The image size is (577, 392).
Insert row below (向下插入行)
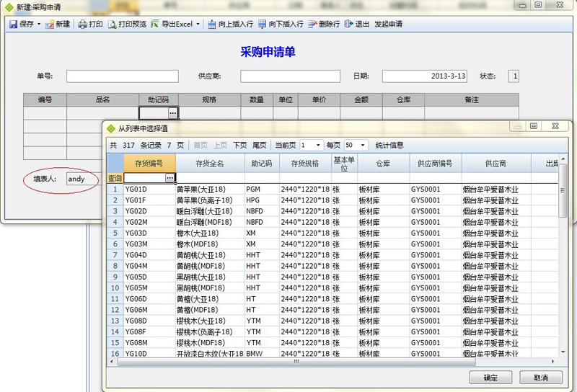[x=281, y=24]
